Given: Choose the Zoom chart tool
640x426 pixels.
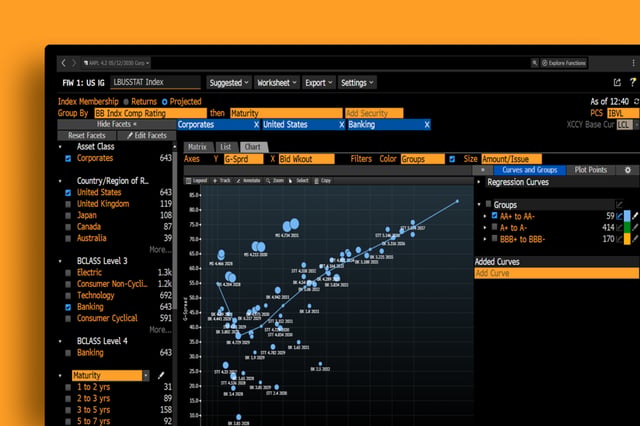Looking at the screenshot, I should [x=275, y=181].
